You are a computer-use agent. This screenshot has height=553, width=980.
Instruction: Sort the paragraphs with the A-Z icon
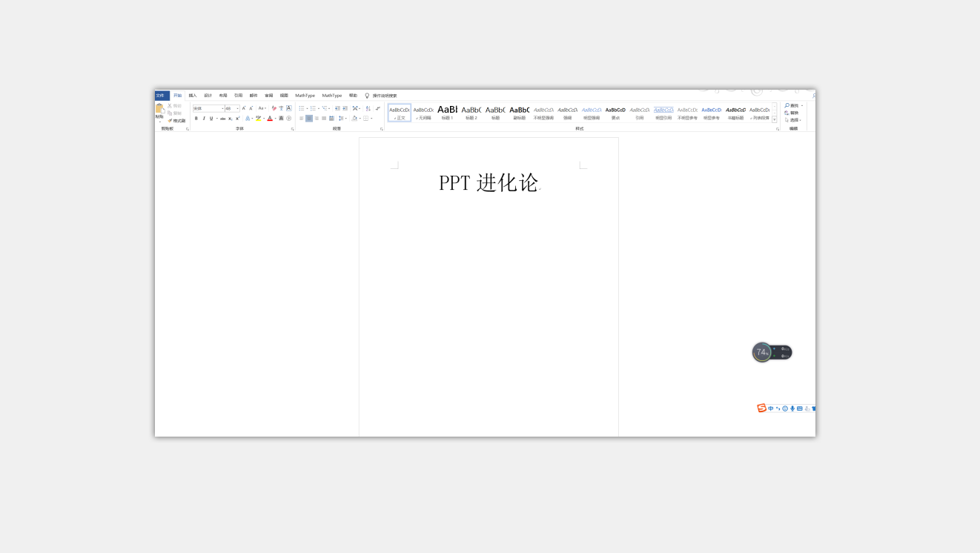click(368, 108)
